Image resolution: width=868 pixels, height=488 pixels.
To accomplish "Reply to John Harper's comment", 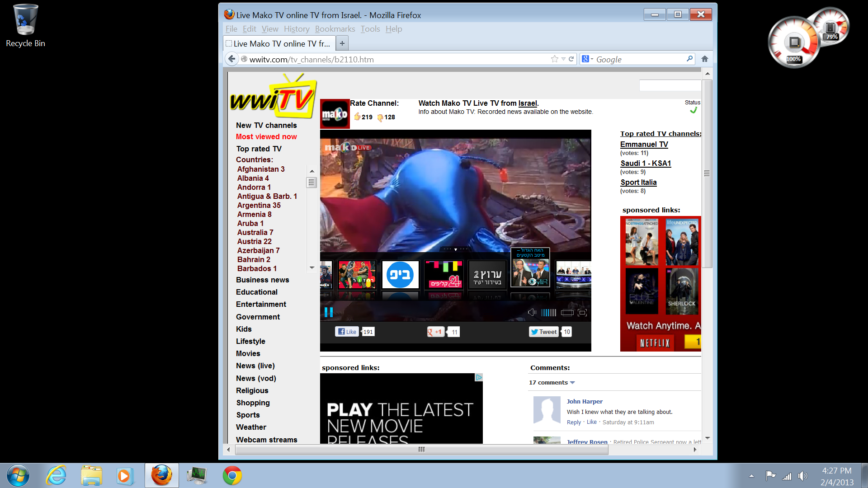I will pyautogui.click(x=574, y=422).
